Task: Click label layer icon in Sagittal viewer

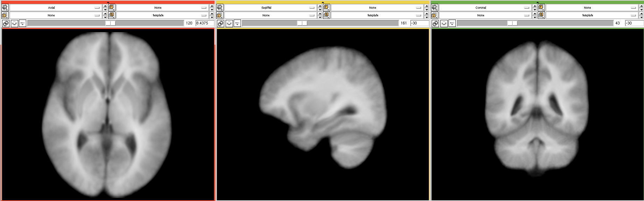Action: pyautogui.click(x=220, y=15)
